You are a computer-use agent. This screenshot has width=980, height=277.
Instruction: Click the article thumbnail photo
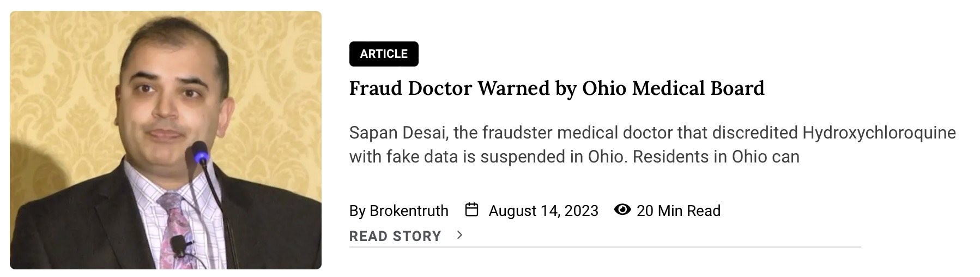pyautogui.click(x=166, y=140)
